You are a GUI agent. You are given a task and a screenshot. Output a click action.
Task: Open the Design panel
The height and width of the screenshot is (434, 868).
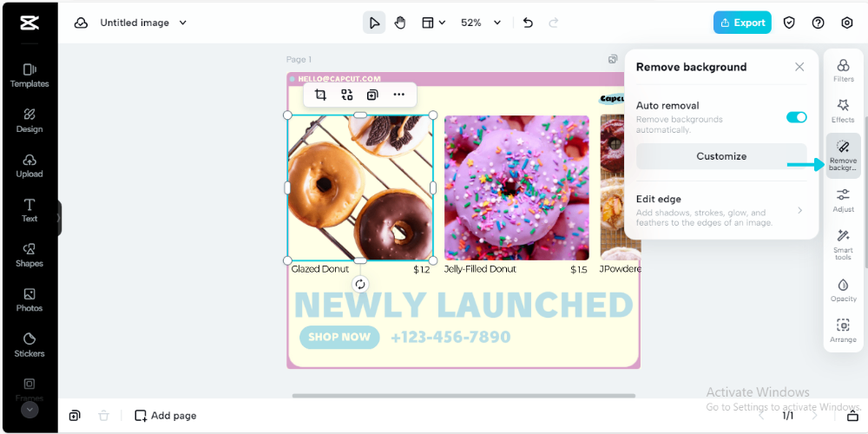(x=30, y=121)
